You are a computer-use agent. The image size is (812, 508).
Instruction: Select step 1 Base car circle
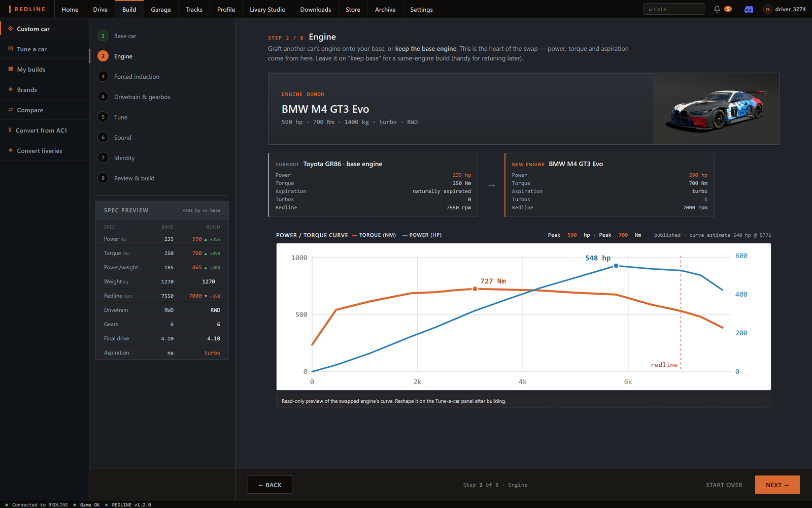coord(103,36)
